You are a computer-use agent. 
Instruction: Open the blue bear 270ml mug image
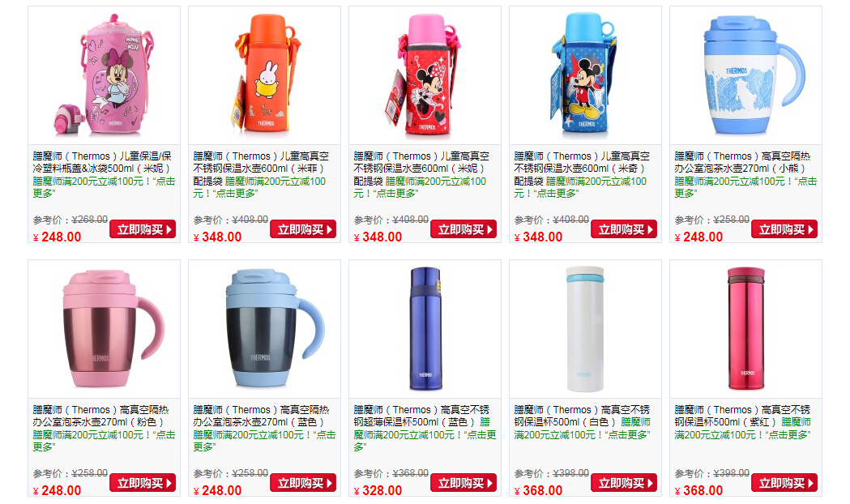(746, 75)
